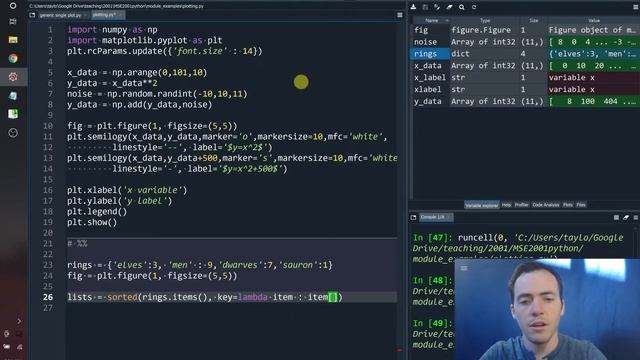This screenshot has height=360, width=640.
Task: Click the Windows Cortana circle taskbar icon
Action: click(13, 6)
